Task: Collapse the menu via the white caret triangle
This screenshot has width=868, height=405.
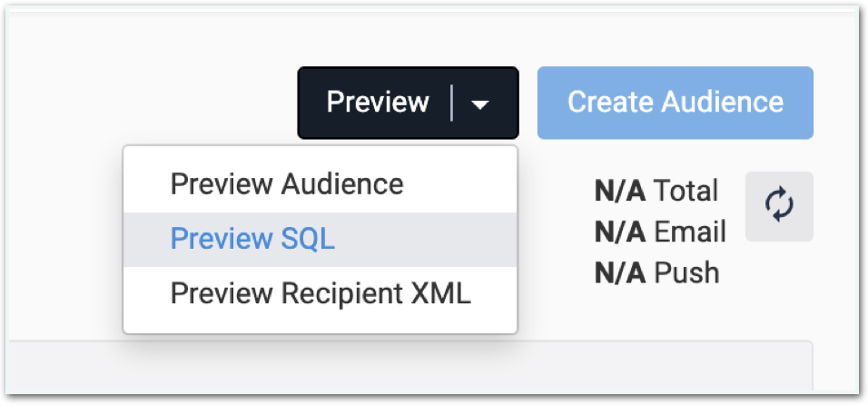Action: [x=479, y=104]
